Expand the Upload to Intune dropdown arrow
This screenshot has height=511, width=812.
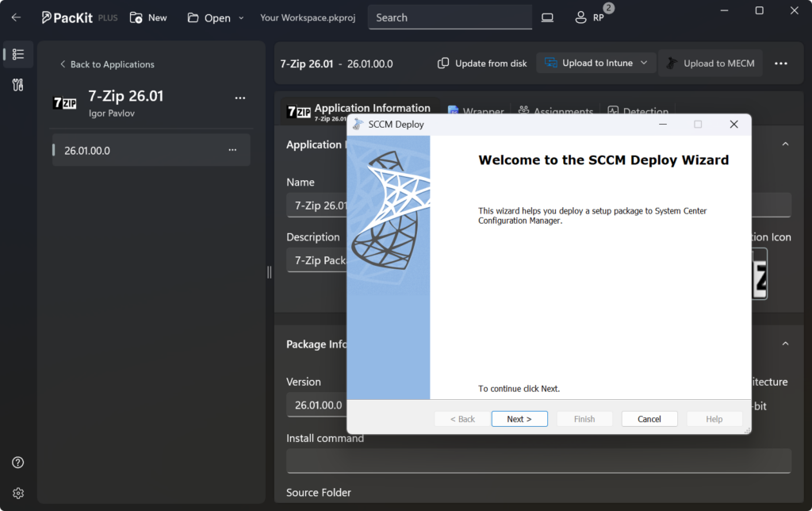644,63
